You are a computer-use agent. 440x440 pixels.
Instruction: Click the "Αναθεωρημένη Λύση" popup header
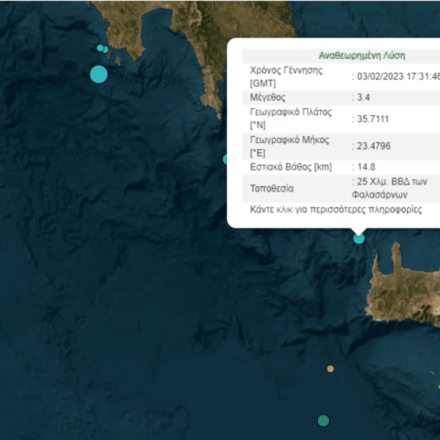[x=362, y=56]
